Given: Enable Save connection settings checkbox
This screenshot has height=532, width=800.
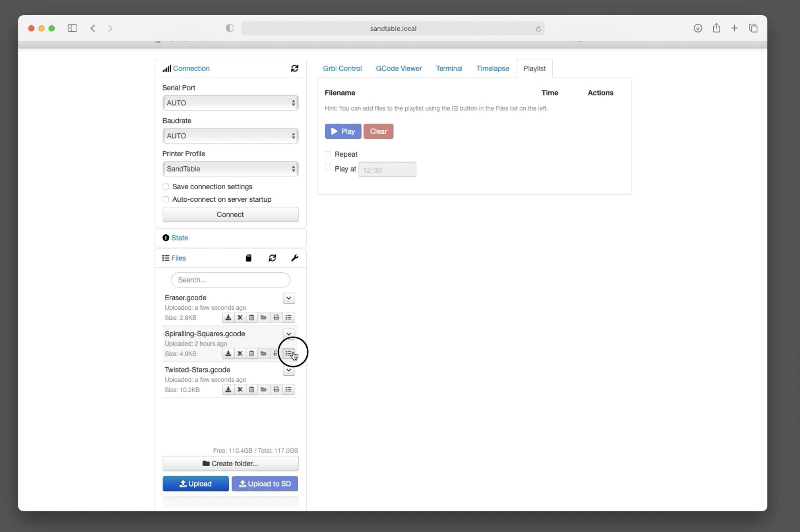Looking at the screenshot, I should (166, 186).
